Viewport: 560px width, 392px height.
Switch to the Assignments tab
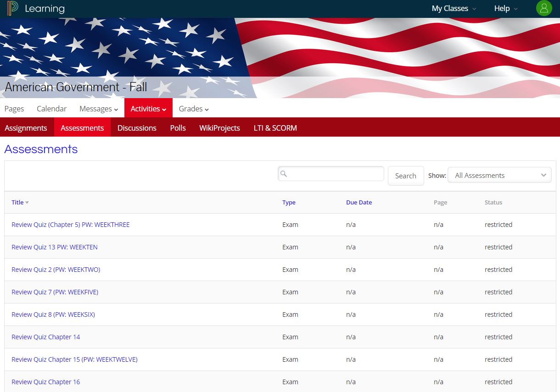[26, 128]
